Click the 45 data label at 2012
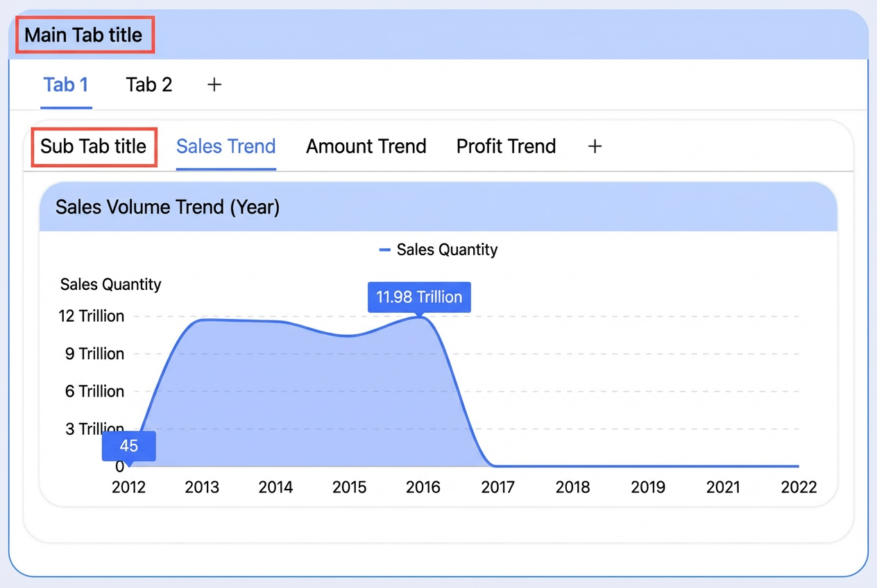 tap(129, 446)
